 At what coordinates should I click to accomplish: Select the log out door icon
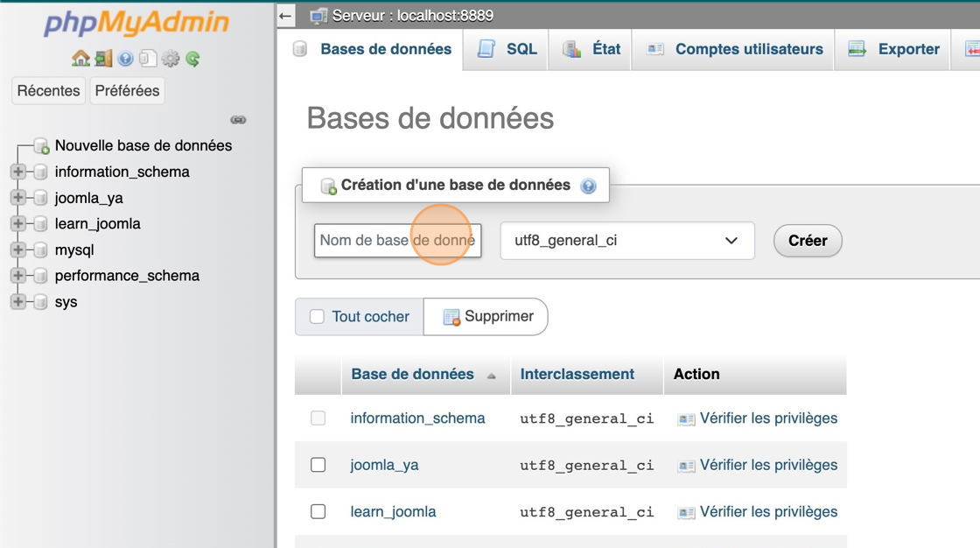(102, 59)
